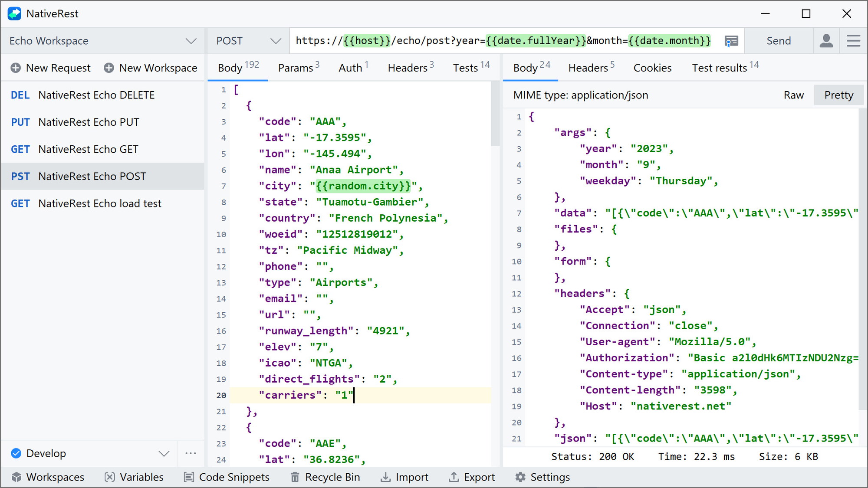Open Code Snippets
Image resolution: width=868 pixels, height=488 pixels.
tap(226, 477)
